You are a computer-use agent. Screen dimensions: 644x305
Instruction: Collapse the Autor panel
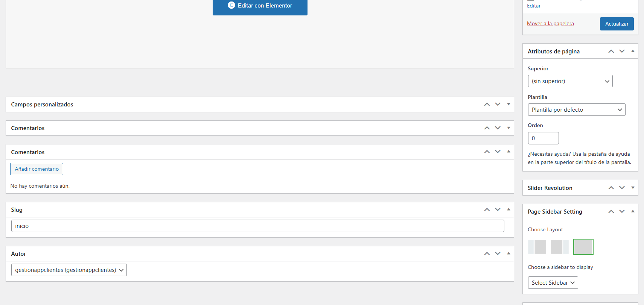[509, 253]
